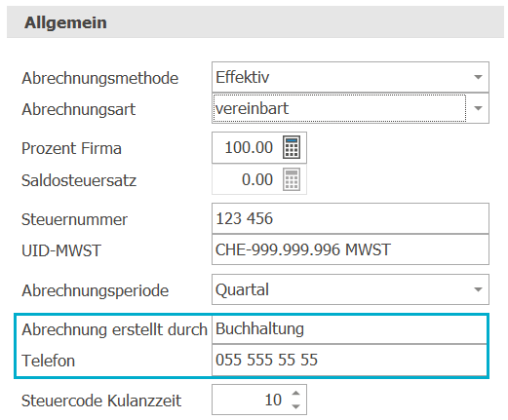The width and height of the screenshot is (508, 420).
Task: Click the Saldosteuersatz label
Action: (79, 180)
